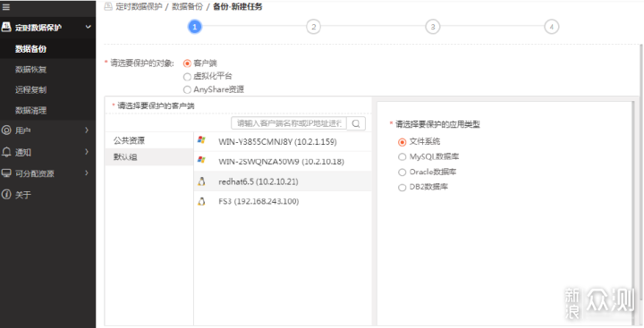
Task: Click the 通知 bell icon
Action: click(6, 152)
